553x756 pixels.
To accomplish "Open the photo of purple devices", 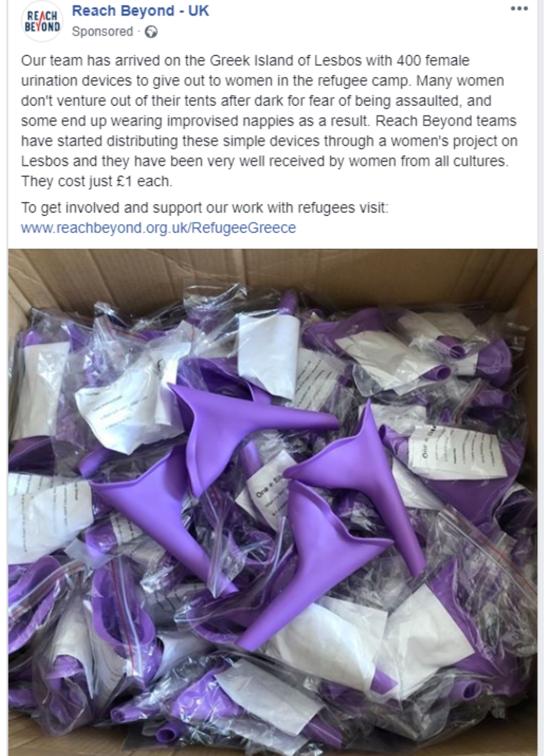I will [x=273, y=502].
